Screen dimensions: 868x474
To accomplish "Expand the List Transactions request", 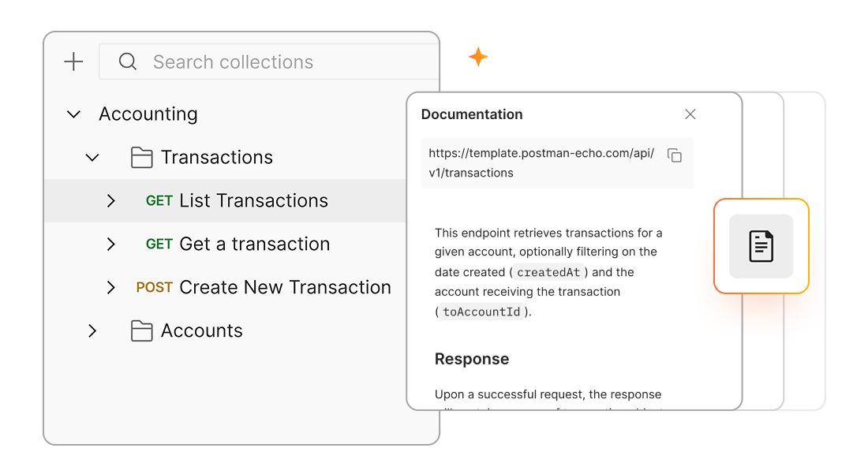I will point(111,200).
